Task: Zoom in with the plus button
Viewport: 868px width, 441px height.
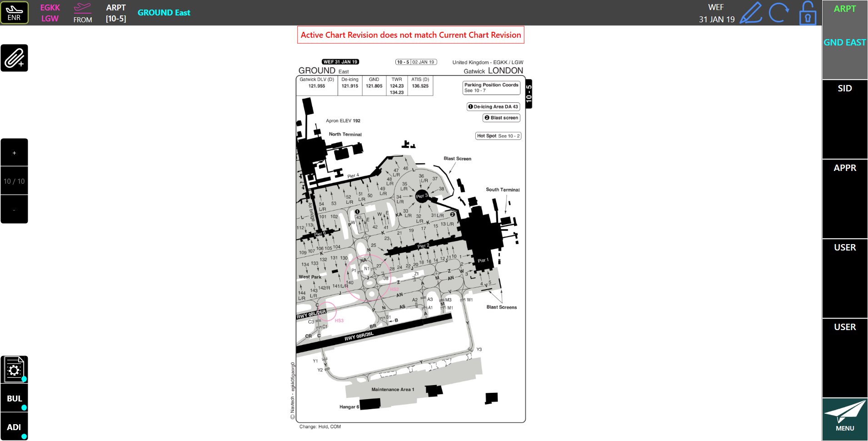Action: point(14,153)
